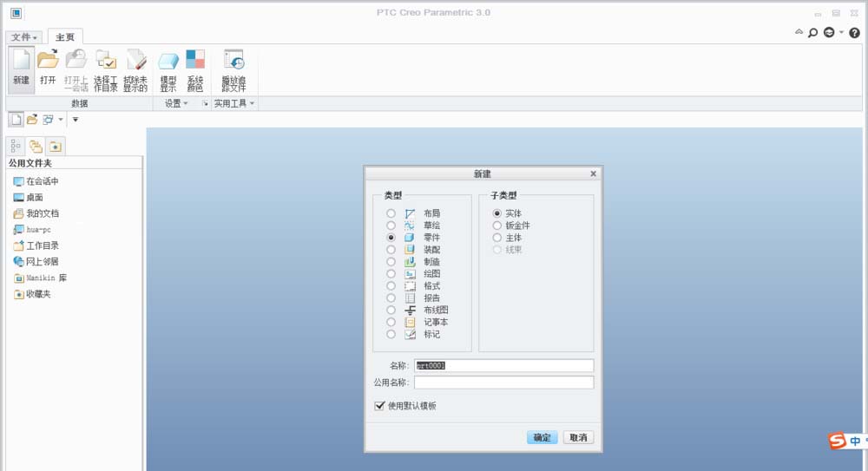Minimize the ribbon with the up arrow icon
The width and height of the screenshot is (868, 471).
[x=799, y=31]
